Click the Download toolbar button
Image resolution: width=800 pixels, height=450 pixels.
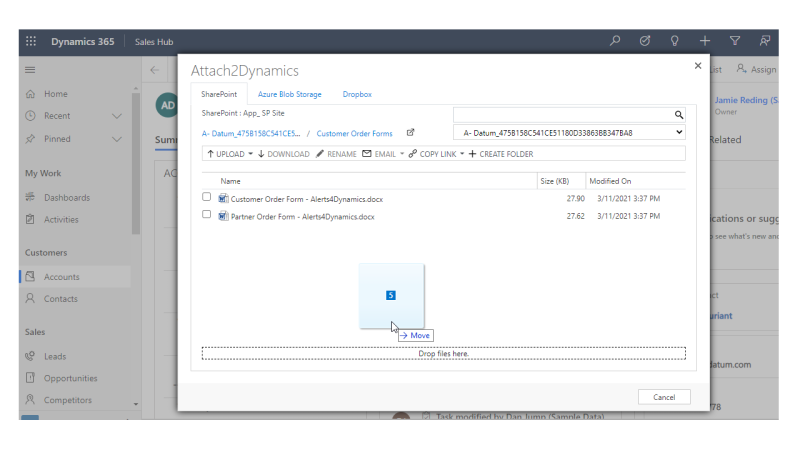284,154
